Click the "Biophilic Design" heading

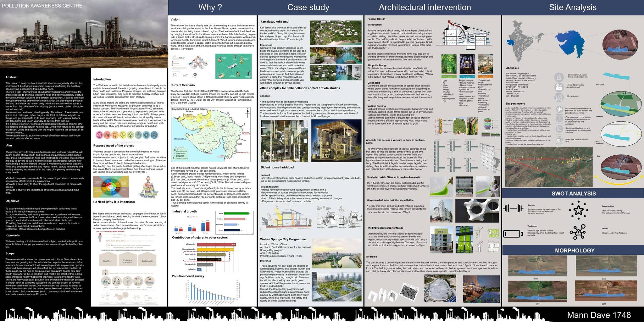pos(378,65)
